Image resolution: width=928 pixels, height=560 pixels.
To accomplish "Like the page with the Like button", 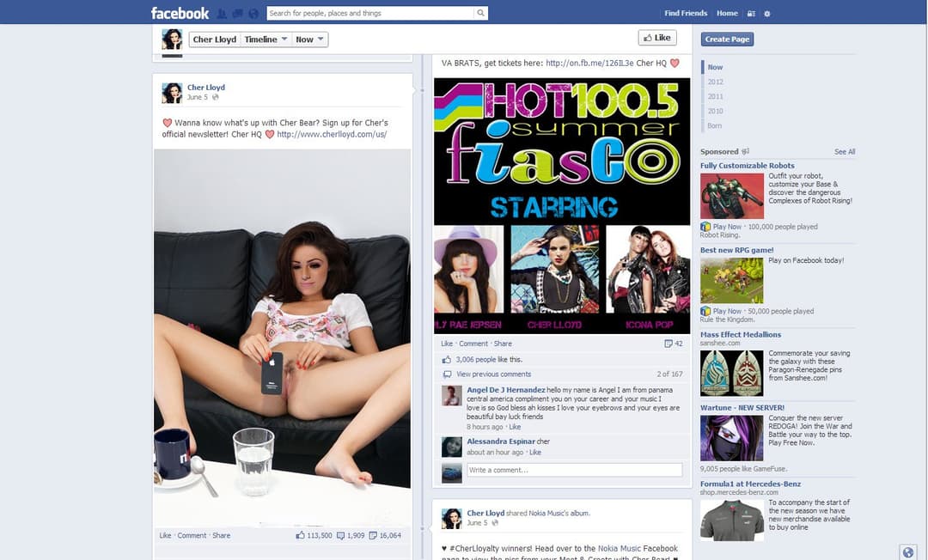I will click(656, 38).
